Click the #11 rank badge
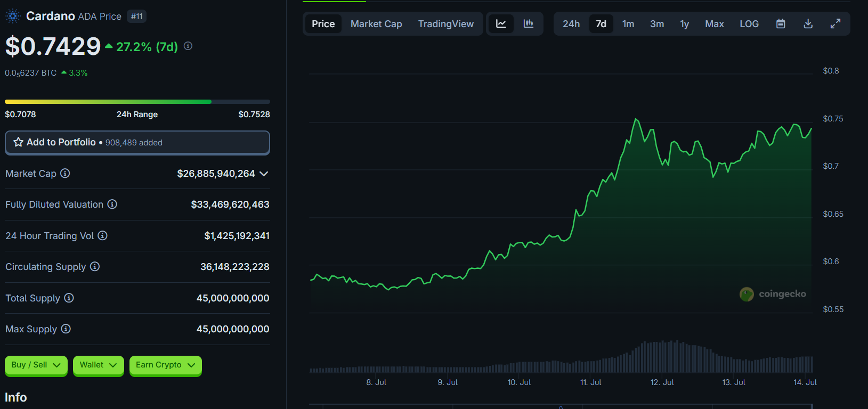868x409 pixels. 137,17
